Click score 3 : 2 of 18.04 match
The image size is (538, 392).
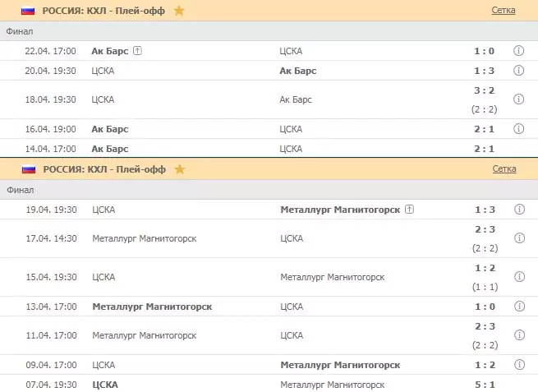[484, 90]
